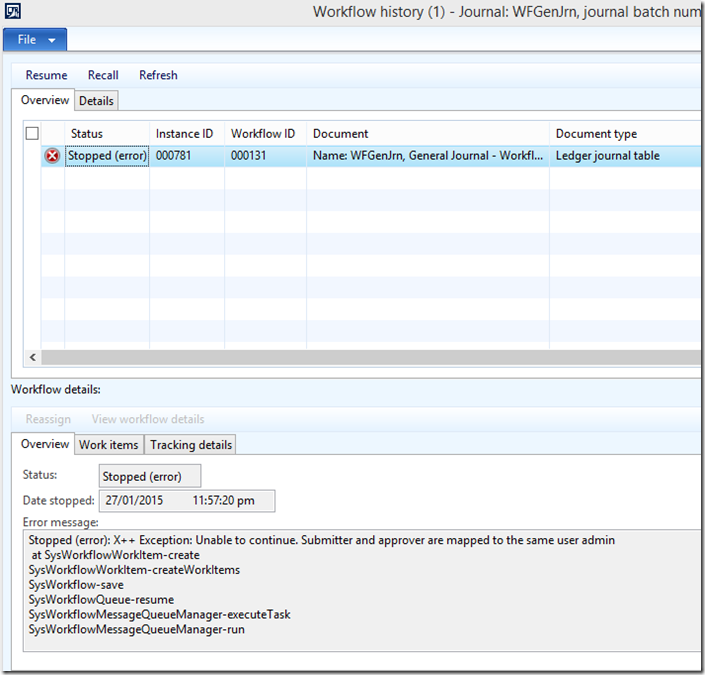Click Refresh in the toolbar
The height and width of the screenshot is (675, 705).
coord(158,75)
